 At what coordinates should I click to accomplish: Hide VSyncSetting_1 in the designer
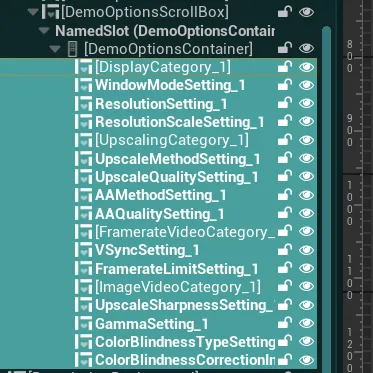coord(306,250)
